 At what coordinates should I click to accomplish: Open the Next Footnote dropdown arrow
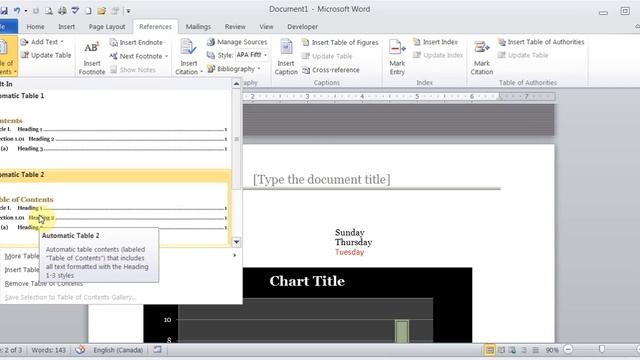(167, 56)
